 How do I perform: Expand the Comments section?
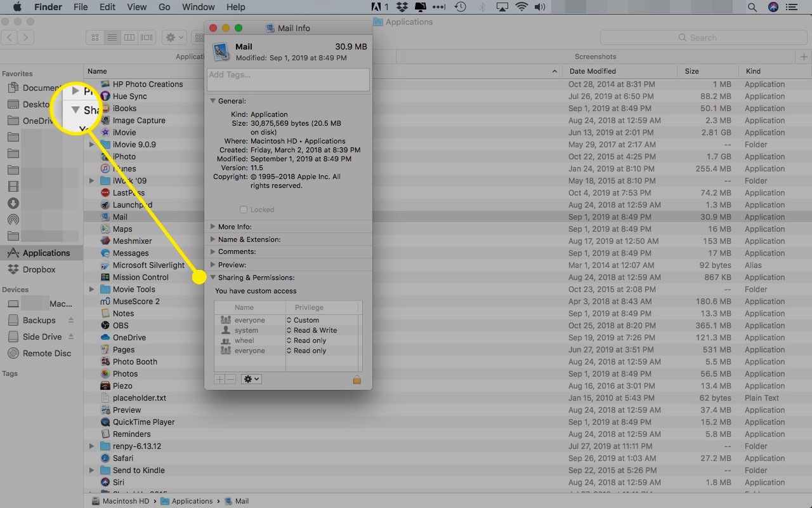click(x=213, y=251)
